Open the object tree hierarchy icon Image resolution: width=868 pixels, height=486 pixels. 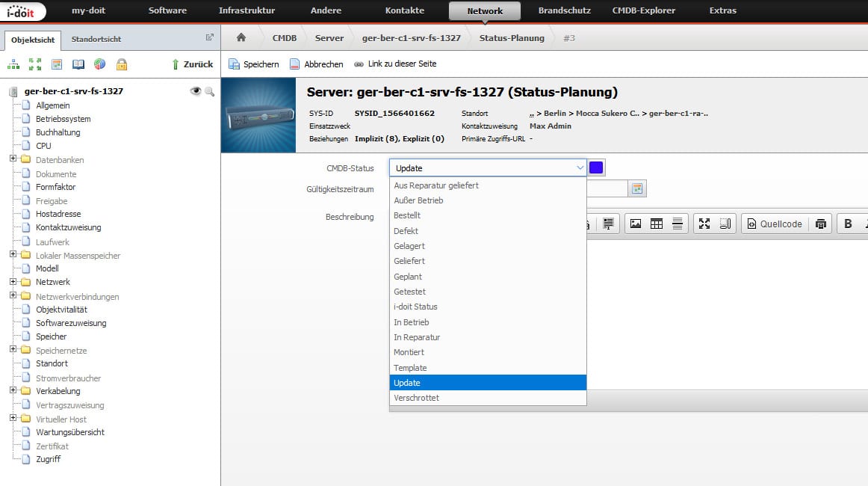13,64
